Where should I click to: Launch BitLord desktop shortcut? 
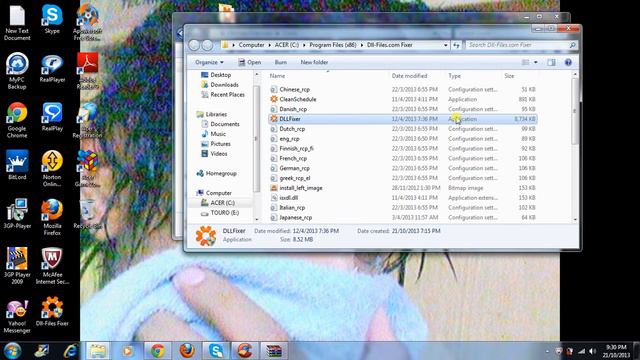pos(17,165)
